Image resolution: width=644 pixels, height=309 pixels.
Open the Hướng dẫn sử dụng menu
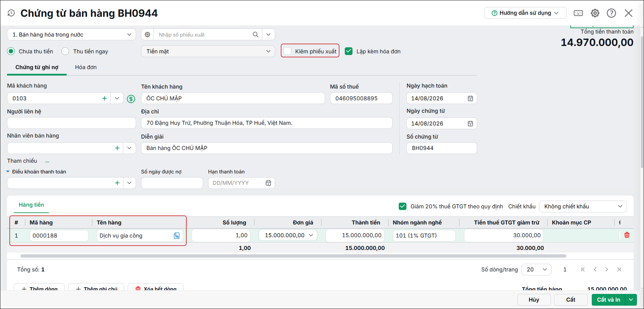click(525, 13)
